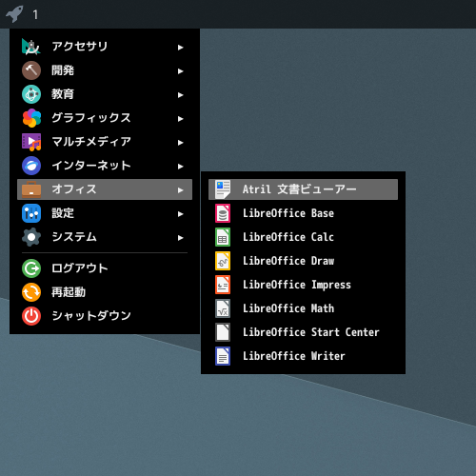Expand the アクセサリ submenu arrow
Screen dimensions: 476x476
(x=180, y=48)
